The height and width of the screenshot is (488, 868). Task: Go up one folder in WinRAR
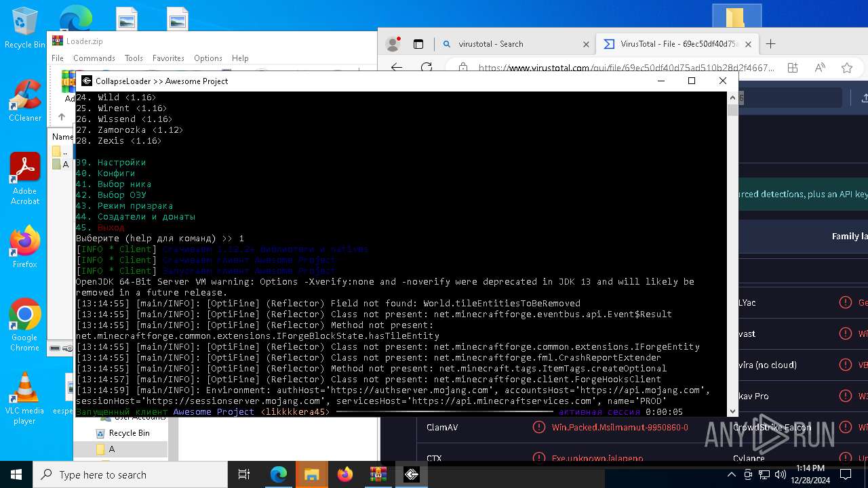(61, 117)
